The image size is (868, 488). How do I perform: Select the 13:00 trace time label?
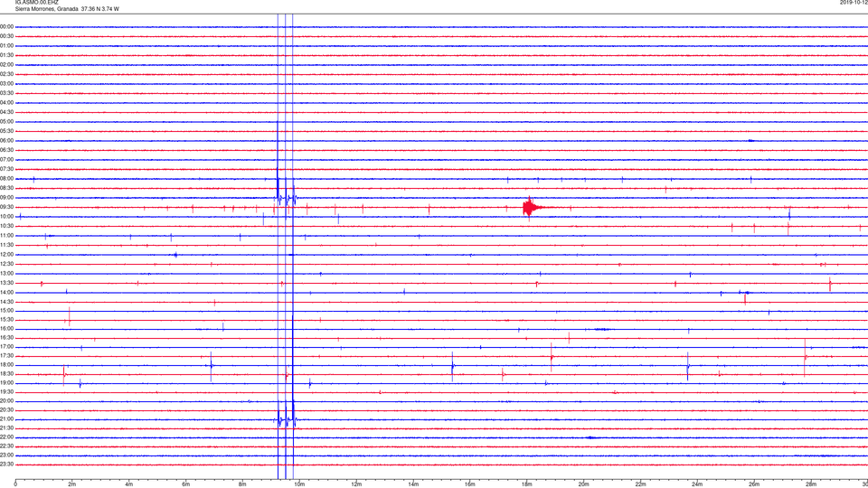pyautogui.click(x=6, y=273)
